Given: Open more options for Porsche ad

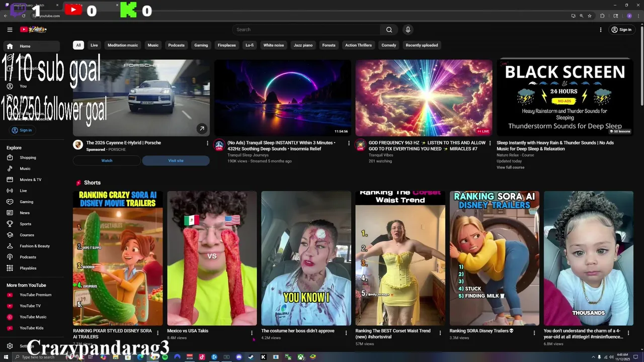Looking at the screenshot, I should point(207,143).
